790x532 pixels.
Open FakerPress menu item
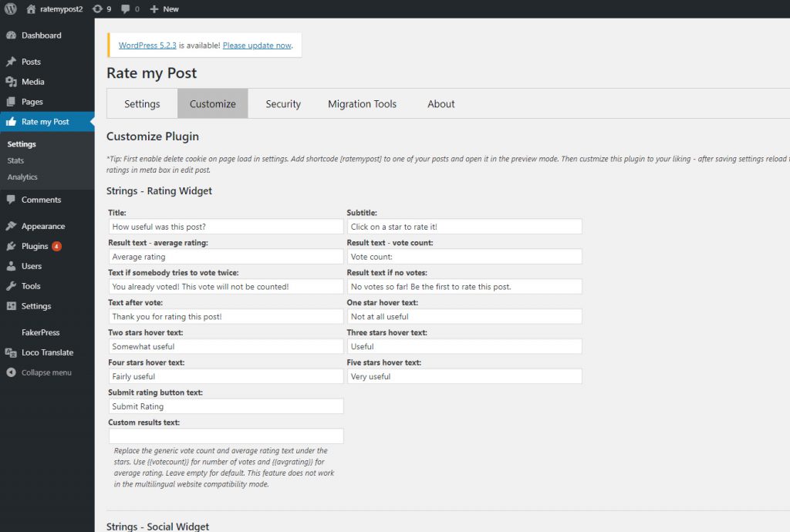tap(40, 332)
